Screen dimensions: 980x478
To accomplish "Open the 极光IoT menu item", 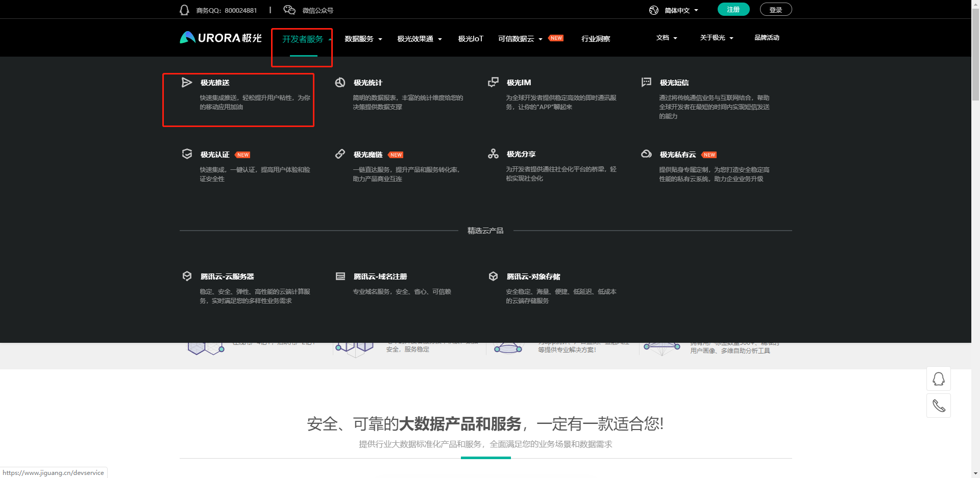I will pos(471,39).
